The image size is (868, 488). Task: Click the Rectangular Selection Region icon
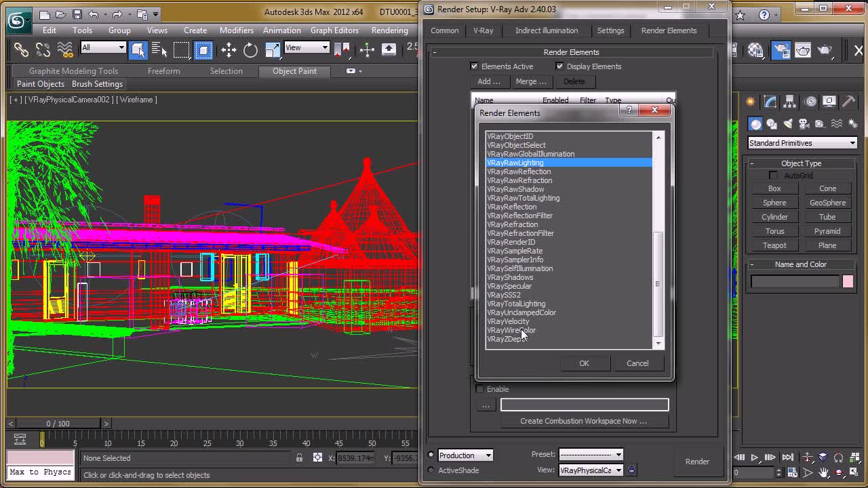click(x=181, y=49)
